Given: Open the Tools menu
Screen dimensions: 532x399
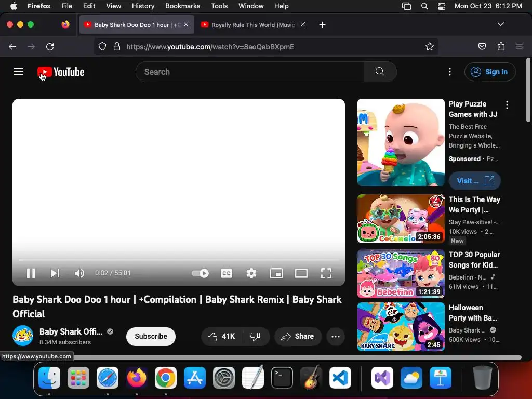Looking at the screenshot, I should [x=219, y=6].
